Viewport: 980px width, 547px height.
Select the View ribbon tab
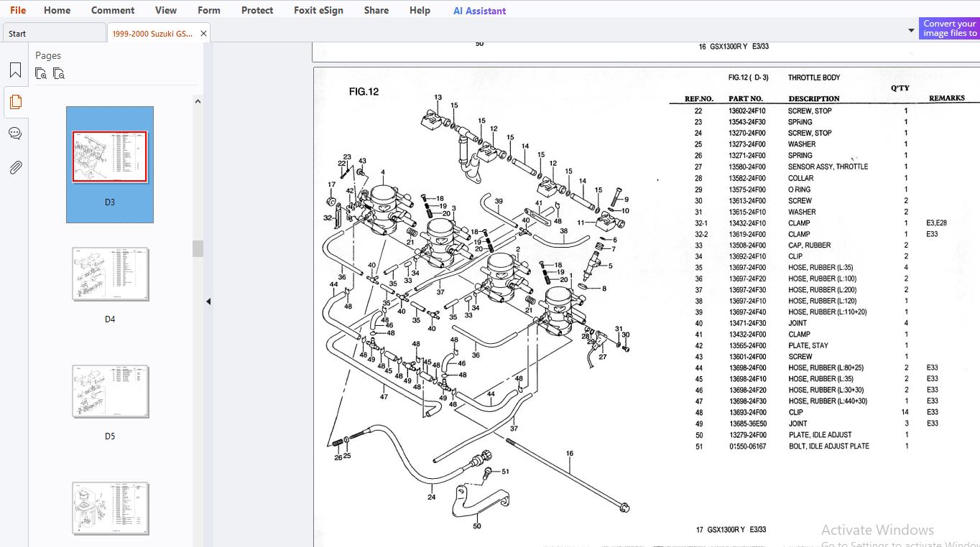(x=166, y=10)
